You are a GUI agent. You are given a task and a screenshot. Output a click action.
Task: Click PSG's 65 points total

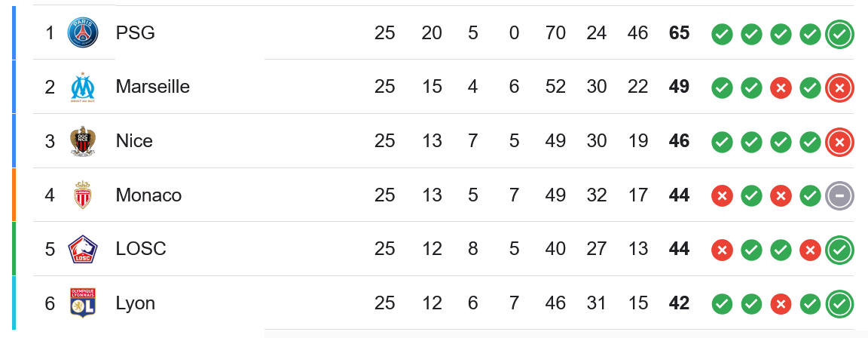(x=679, y=33)
